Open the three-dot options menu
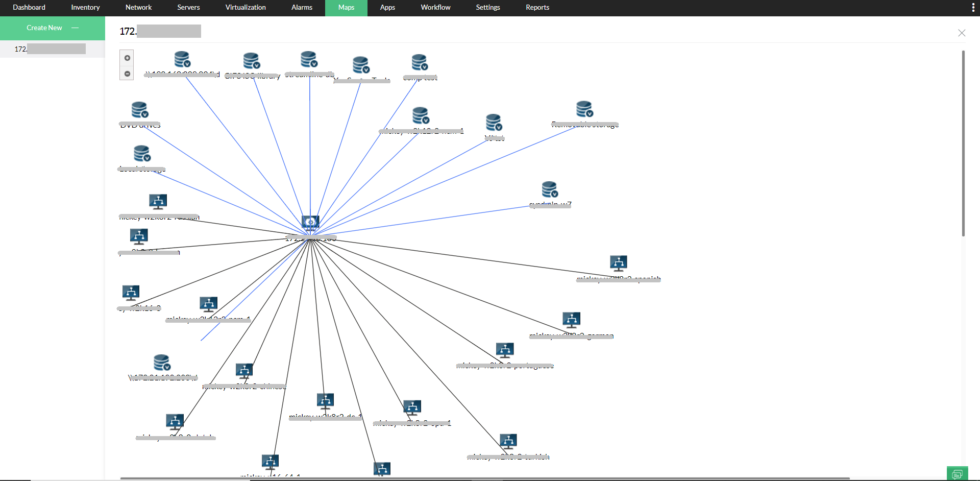The height and width of the screenshot is (481, 980). 973,7
